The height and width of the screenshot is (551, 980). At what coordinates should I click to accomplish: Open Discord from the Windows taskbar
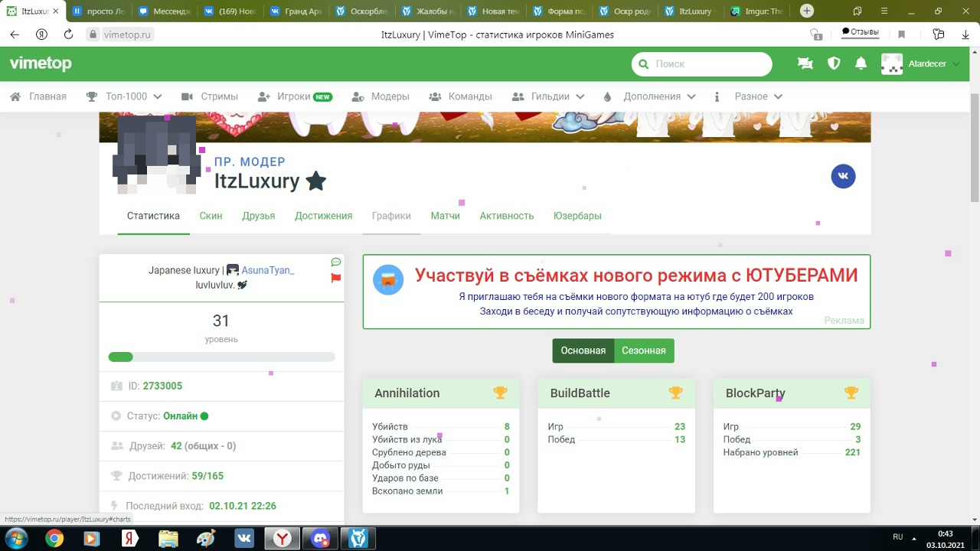(321, 539)
